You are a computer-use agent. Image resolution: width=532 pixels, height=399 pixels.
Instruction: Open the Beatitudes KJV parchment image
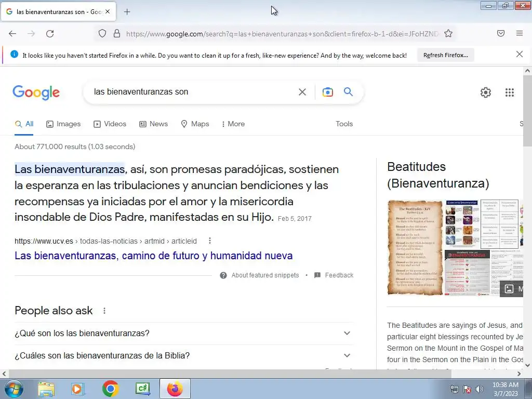[x=415, y=248]
